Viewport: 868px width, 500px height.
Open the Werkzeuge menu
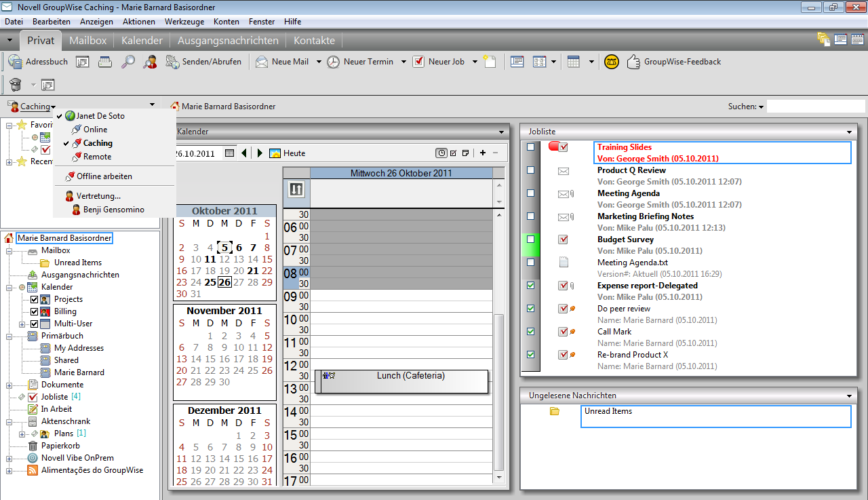point(184,21)
